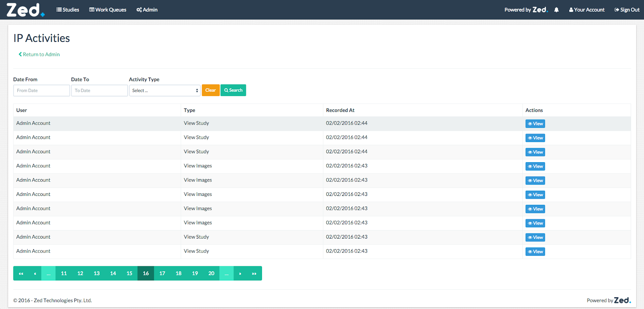644x309 pixels.
Task: View the fifth View Images entry at 02:43
Action: click(535, 223)
